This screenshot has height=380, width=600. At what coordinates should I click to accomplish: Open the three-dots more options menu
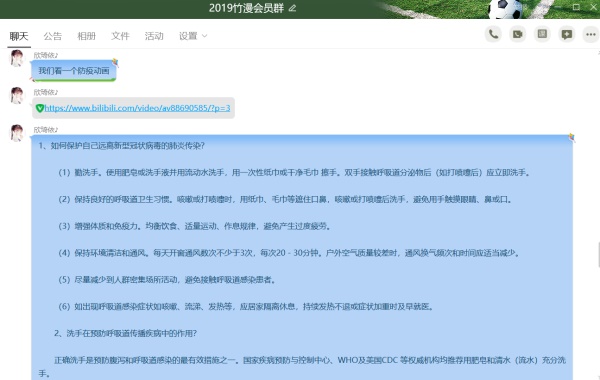tap(591, 34)
